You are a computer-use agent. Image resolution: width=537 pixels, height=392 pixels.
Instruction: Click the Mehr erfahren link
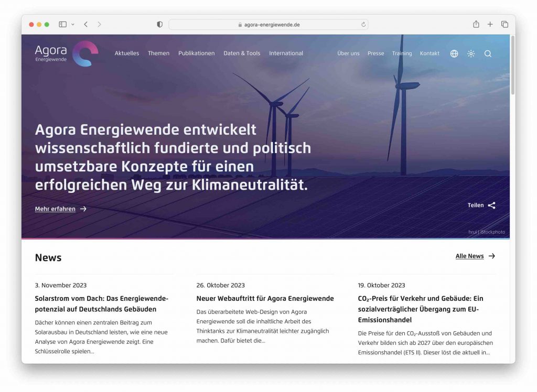[x=55, y=209]
